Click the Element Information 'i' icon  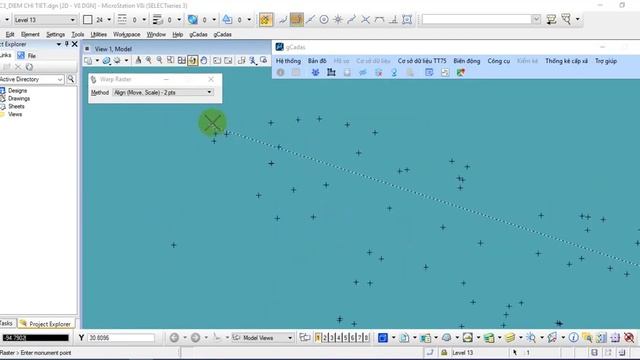[x=573, y=338]
